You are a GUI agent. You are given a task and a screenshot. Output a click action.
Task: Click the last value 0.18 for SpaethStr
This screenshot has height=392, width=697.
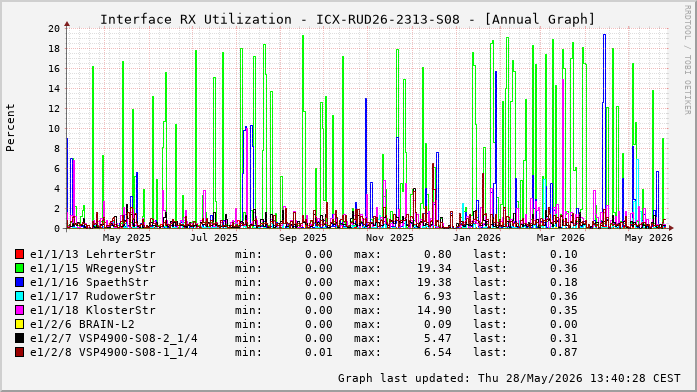click(x=564, y=282)
